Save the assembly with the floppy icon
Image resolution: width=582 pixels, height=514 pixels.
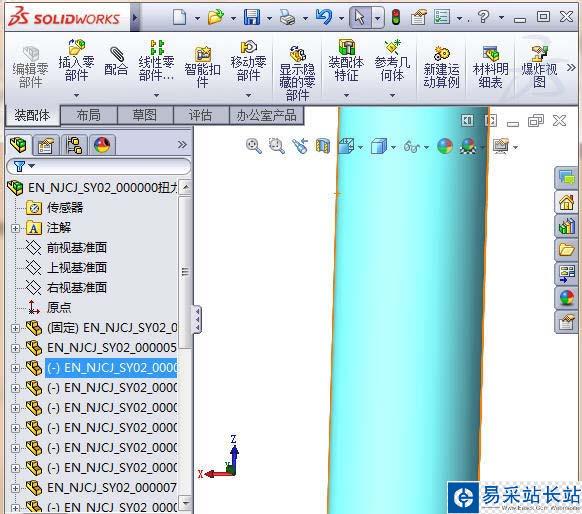click(x=252, y=17)
